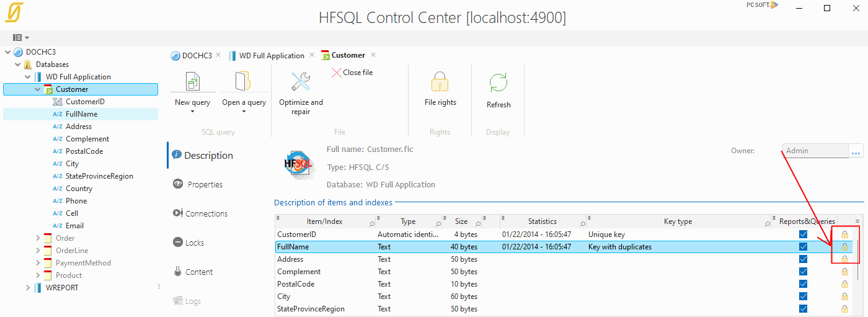The width and height of the screenshot is (868, 317).
Task: Sort by the Reports&Queries column header
Action: tap(807, 221)
